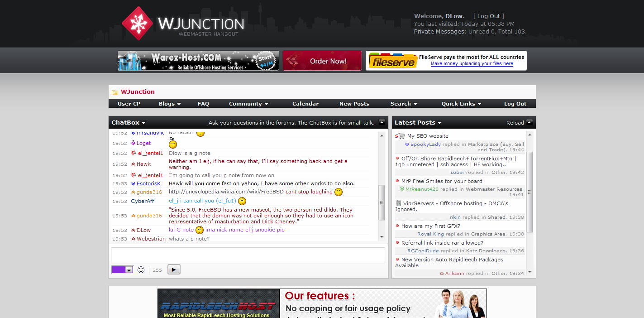Collapse the Latest Posts panel toggle
Screen dimensions: 644x318
click(x=530, y=122)
